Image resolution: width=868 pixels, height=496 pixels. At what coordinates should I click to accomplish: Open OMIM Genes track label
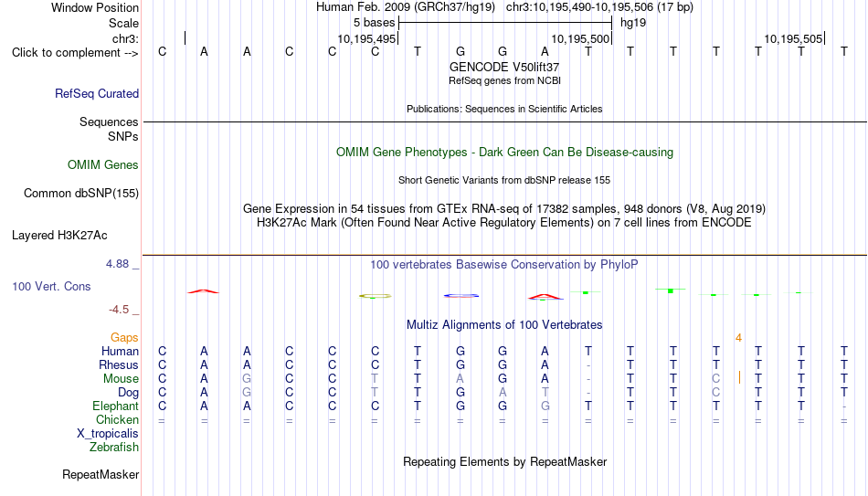click(x=103, y=165)
